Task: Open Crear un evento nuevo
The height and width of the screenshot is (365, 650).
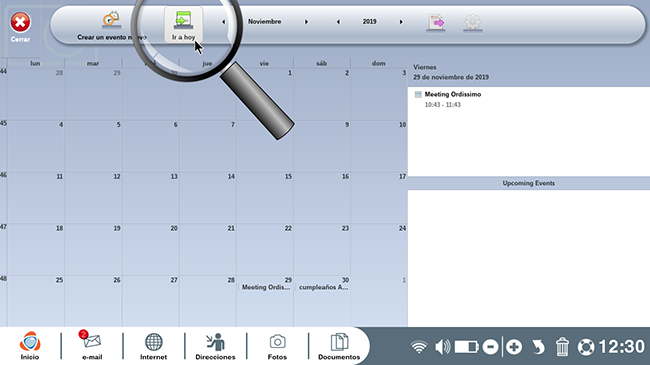Action: 112,26
